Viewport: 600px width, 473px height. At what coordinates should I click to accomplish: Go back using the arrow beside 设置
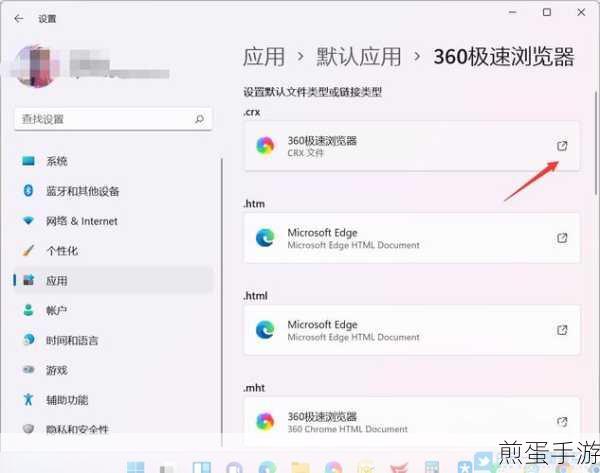click(x=18, y=18)
